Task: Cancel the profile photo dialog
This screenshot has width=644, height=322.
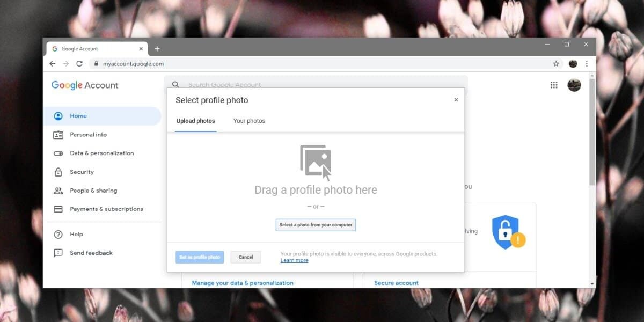Action: (245, 257)
